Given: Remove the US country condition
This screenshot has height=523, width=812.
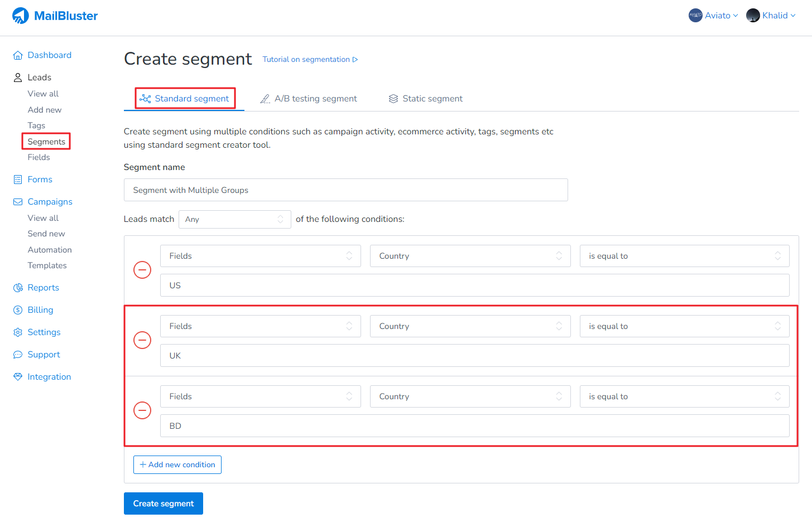Looking at the screenshot, I should point(142,270).
